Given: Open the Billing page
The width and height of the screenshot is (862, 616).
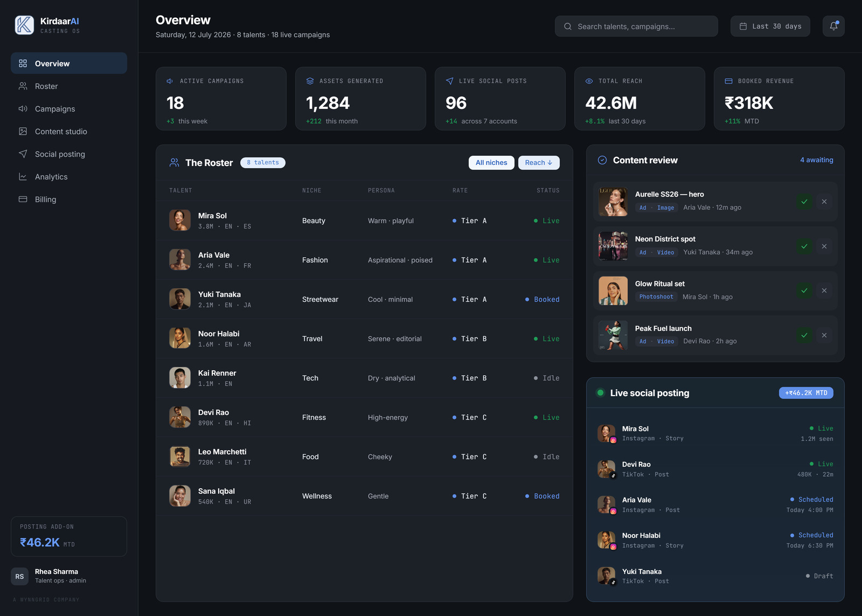Looking at the screenshot, I should coord(69,199).
